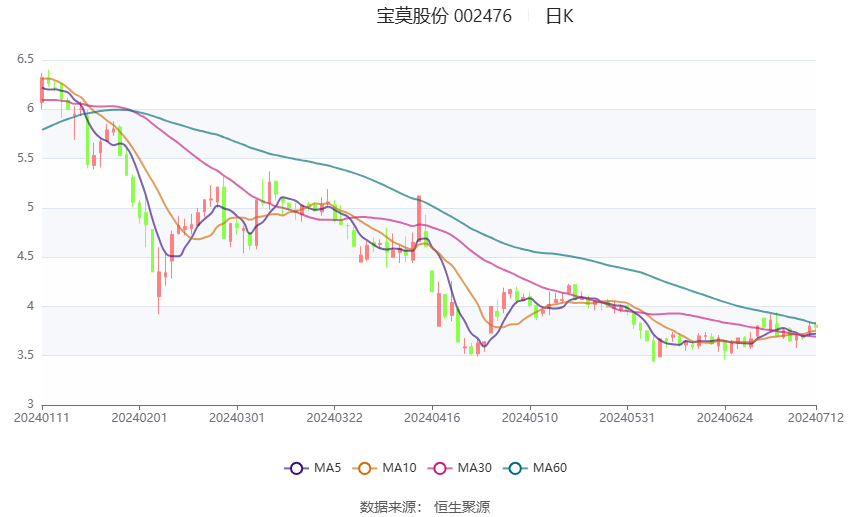Hide the MA30 line via its label
The image size is (850, 517).
[x=475, y=468]
